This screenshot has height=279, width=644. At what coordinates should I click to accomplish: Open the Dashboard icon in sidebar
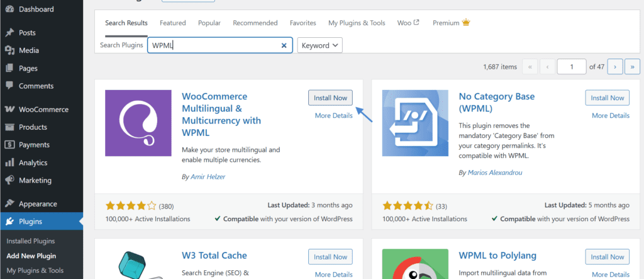(10, 9)
